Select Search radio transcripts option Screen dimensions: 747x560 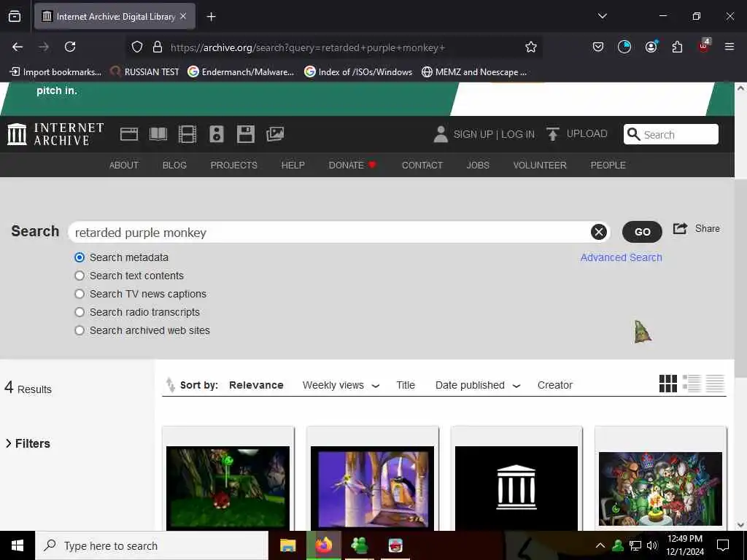coord(80,312)
